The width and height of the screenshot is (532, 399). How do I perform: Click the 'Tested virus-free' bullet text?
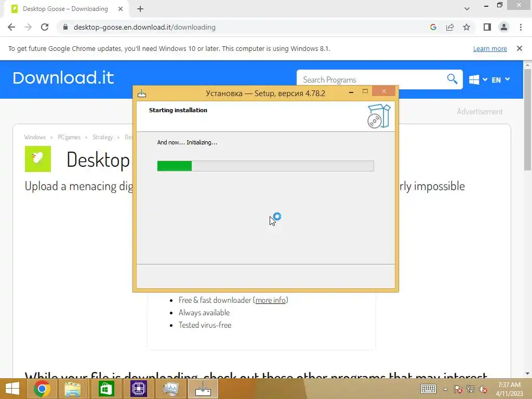(x=205, y=325)
